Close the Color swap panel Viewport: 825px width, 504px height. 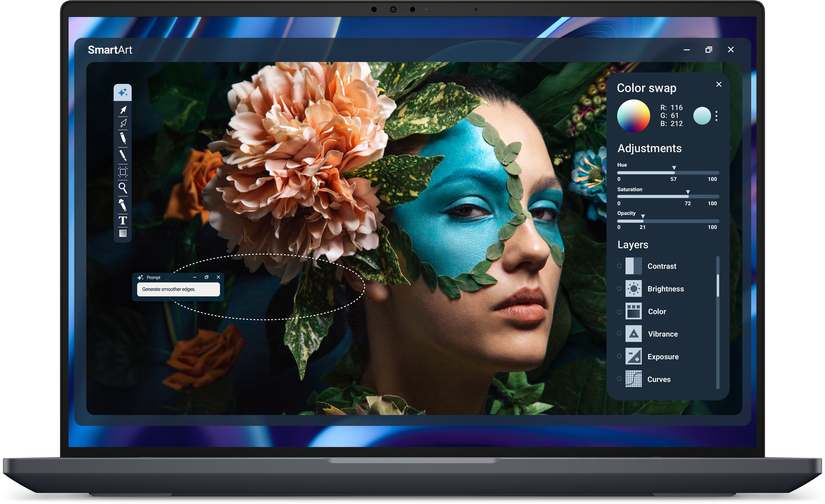[x=719, y=84]
